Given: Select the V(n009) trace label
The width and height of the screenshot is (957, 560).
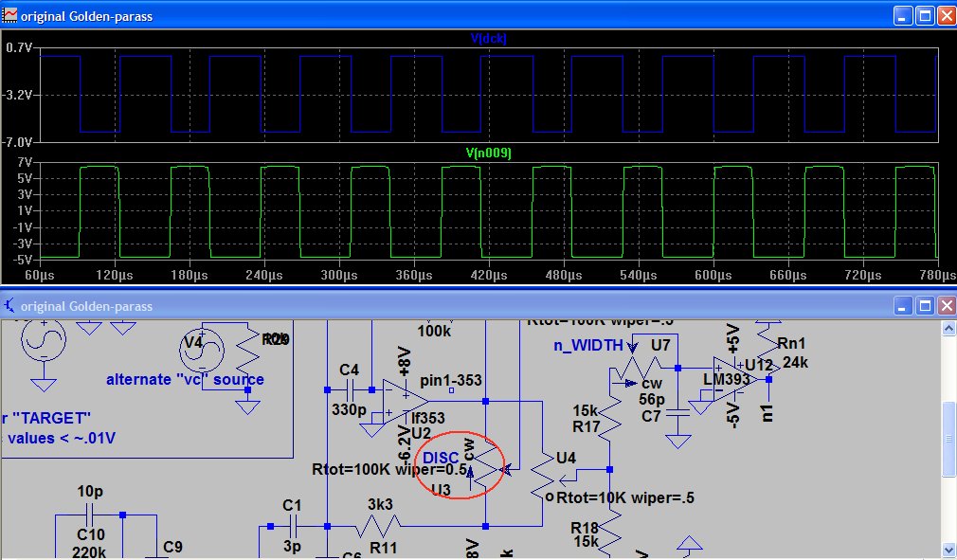Looking at the screenshot, I should point(488,153).
